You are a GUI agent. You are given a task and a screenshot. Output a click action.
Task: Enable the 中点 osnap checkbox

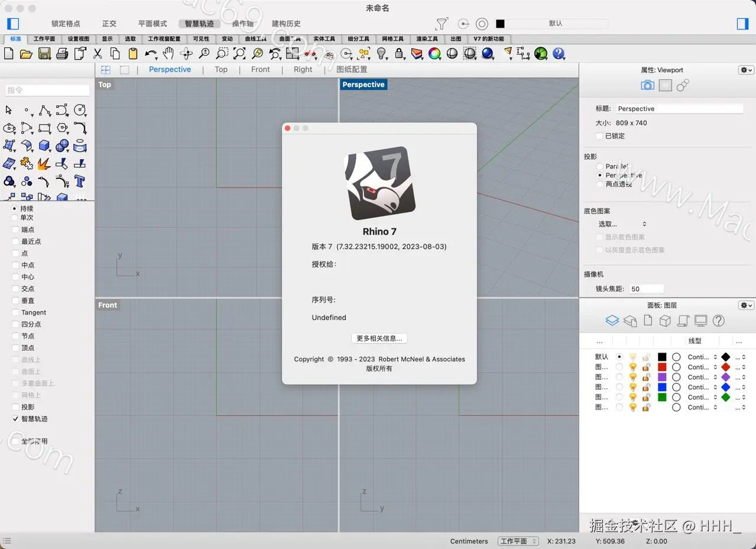tap(16, 265)
